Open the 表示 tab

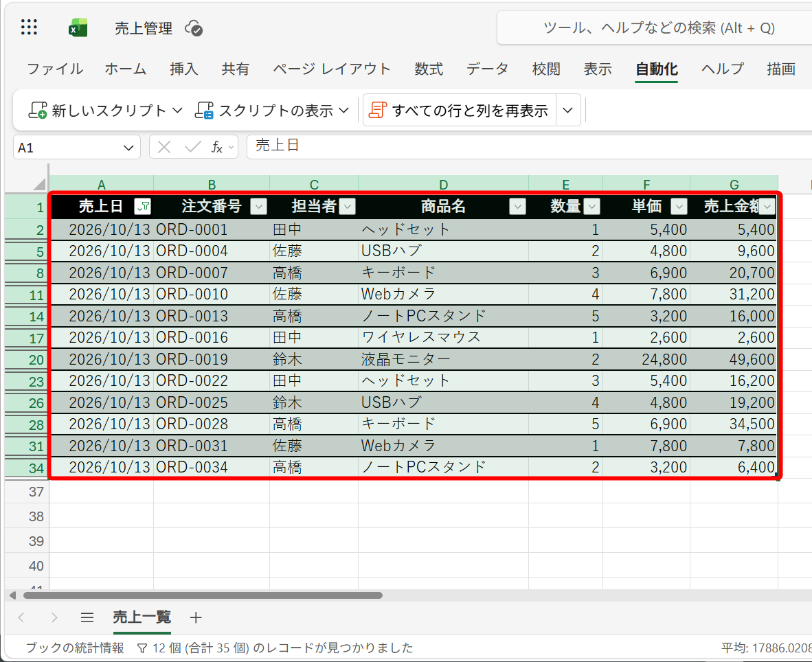coord(598,69)
